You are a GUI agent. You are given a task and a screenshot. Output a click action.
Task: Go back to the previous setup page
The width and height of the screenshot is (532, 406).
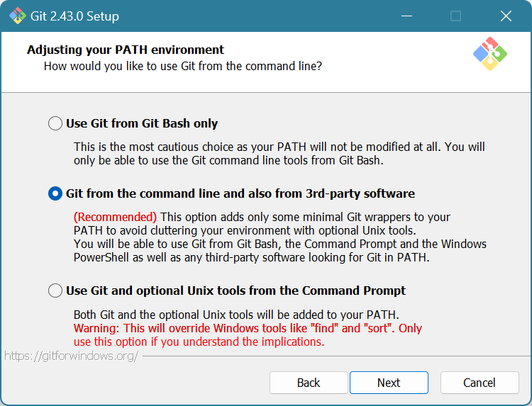309,383
